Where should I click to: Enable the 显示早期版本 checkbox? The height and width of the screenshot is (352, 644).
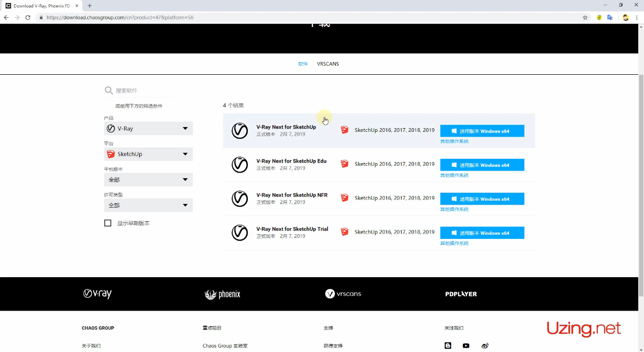(108, 223)
